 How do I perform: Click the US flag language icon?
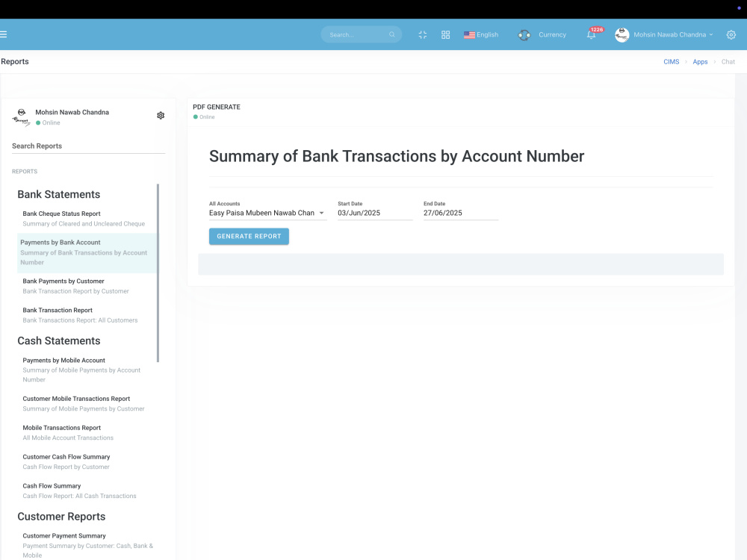tap(469, 35)
